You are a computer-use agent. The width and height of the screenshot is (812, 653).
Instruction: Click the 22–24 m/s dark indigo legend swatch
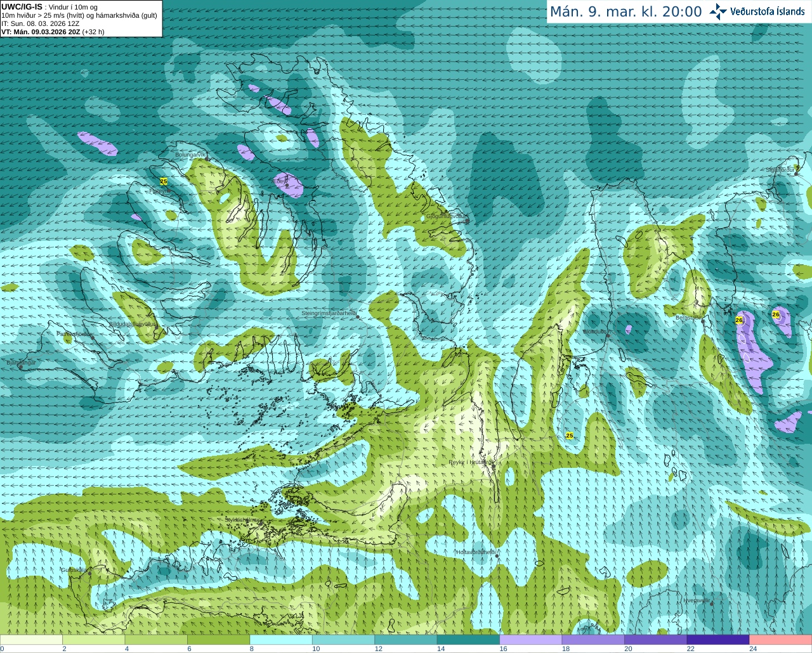718,640
